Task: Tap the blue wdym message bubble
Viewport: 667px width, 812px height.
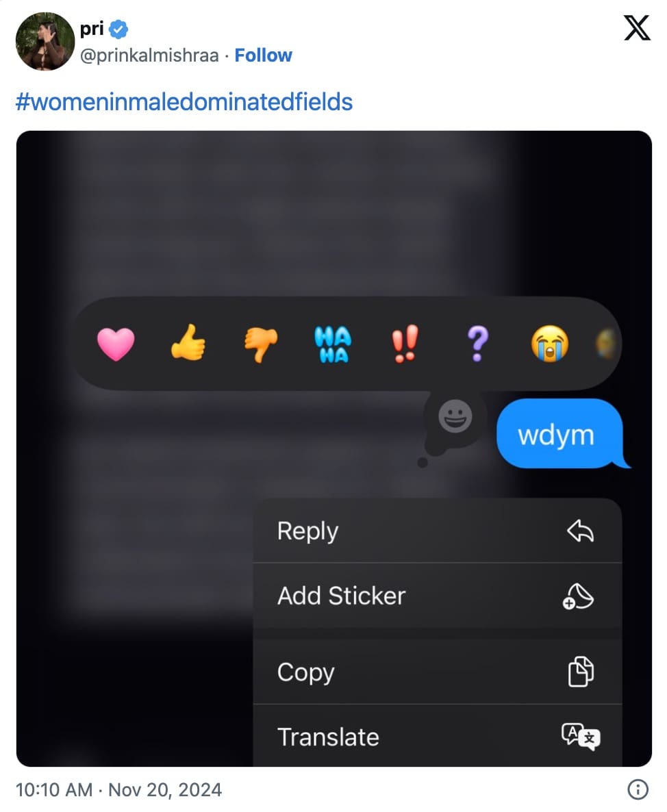Action: pos(555,434)
